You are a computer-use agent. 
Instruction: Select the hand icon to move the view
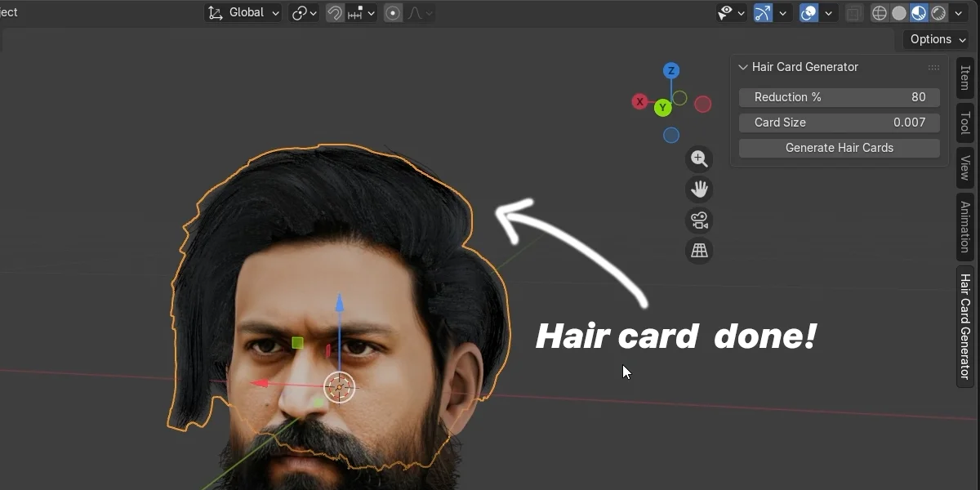point(699,189)
